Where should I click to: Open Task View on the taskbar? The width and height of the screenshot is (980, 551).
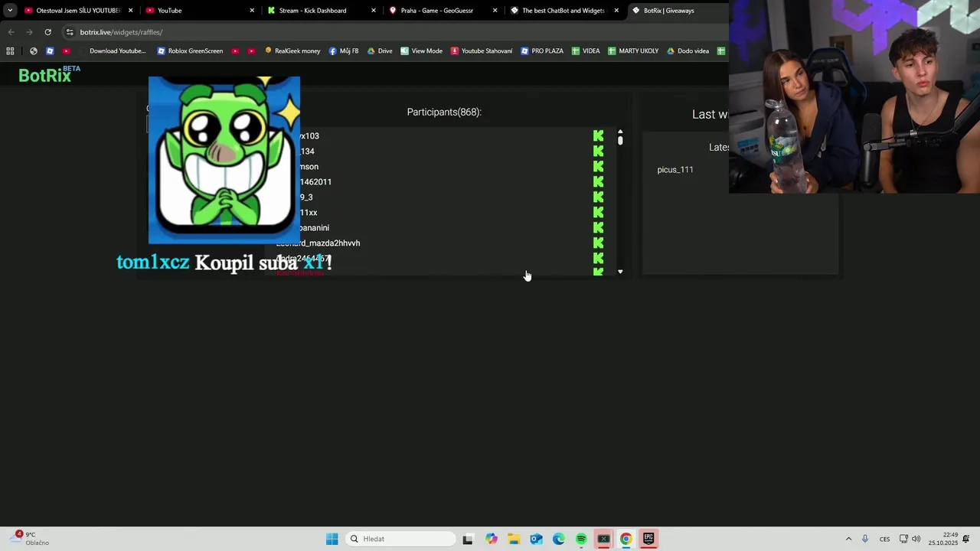(x=468, y=539)
